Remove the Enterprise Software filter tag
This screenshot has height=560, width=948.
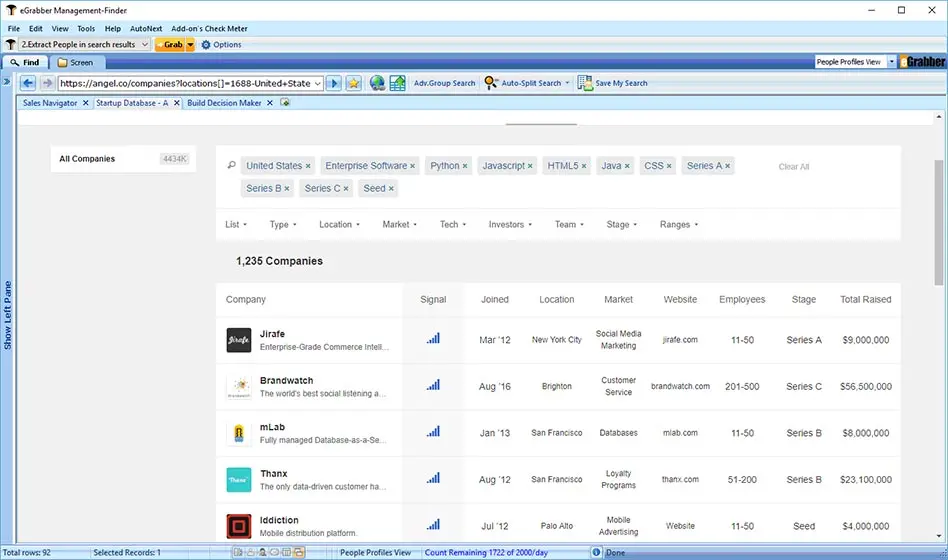point(412,166)
